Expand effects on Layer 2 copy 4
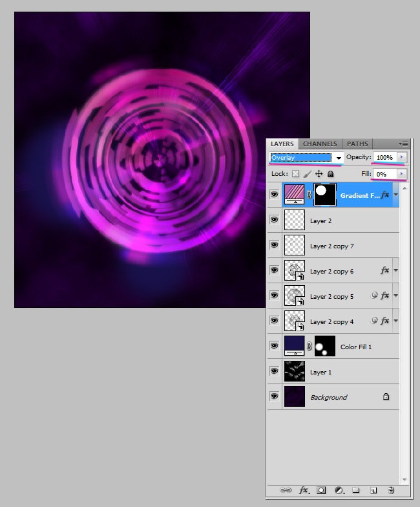Image resolution: width=420 pixels, height=507 pixels. click(x=395, y=321)
